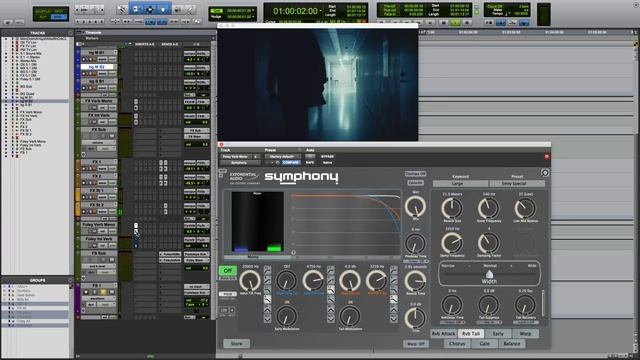Image resolution: width=640 pixels, height=360 pixels.
Task: Switch to the Rvb Attack tab
Action: tap(443, 334)
